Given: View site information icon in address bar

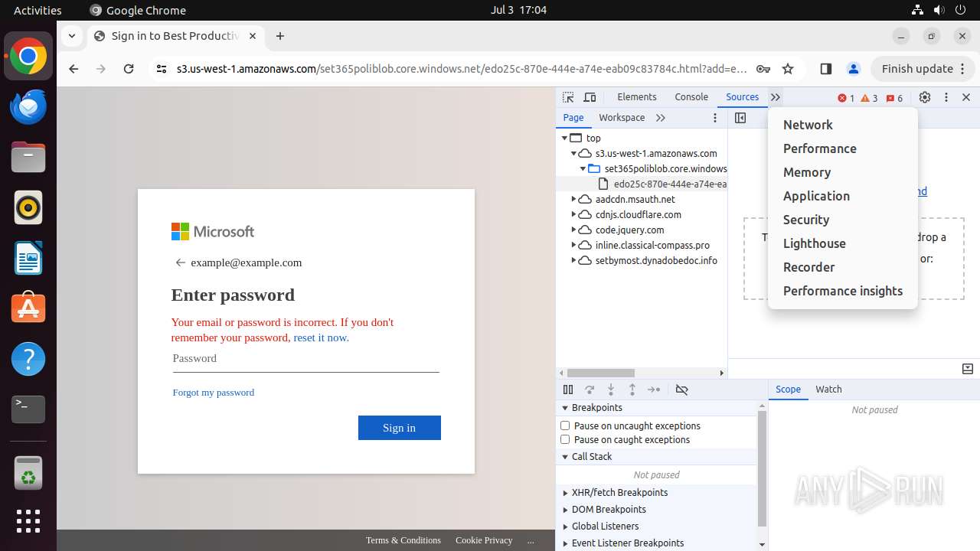Looking at the screenshot, I should [x=161, y=69].
